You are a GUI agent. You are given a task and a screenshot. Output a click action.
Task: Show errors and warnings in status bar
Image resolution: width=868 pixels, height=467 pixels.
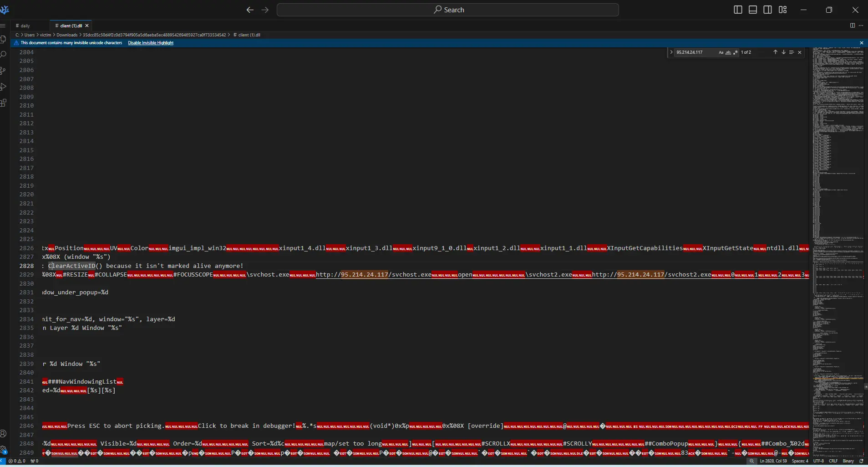pos(17,461)
